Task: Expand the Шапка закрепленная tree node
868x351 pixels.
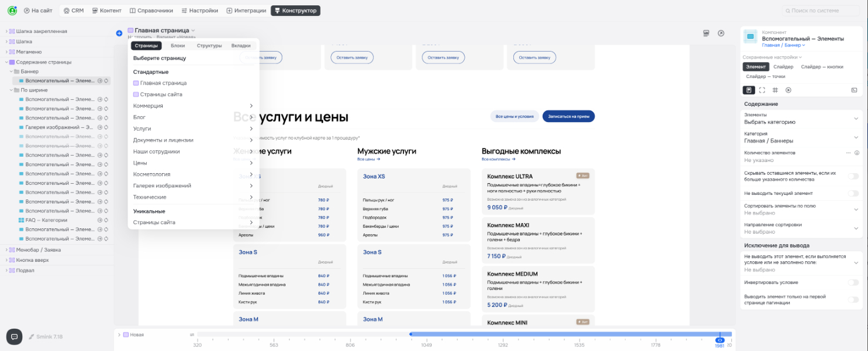Action: tap(6, 31)
